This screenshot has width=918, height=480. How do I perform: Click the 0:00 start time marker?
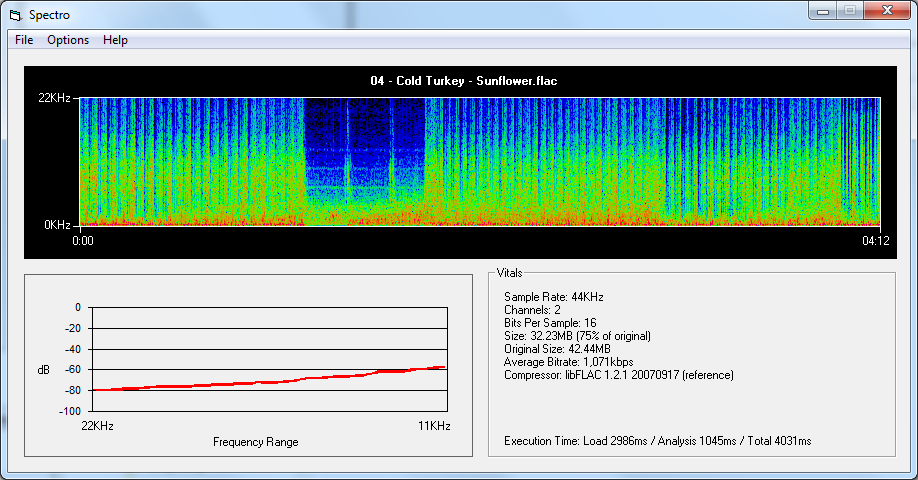click(x=84, y=241)
